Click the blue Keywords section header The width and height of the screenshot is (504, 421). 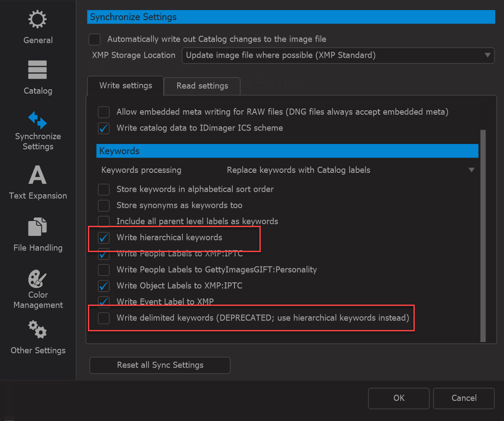(287, 151)
